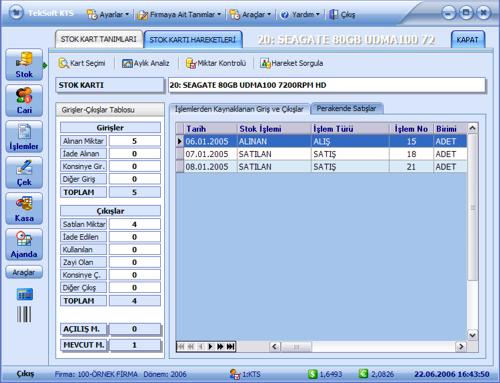Click the TekSoft KTS application logo button
Screen dimensions: 500x383
coord(16,13)
